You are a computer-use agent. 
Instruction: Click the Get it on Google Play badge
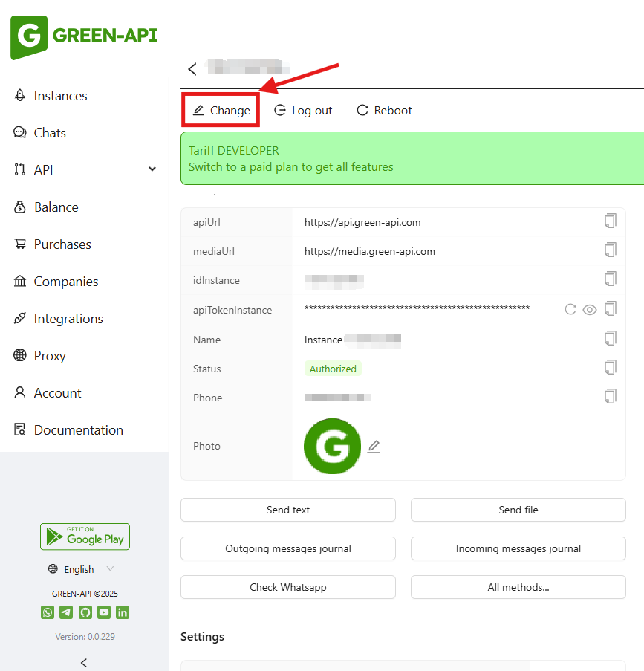85,537
